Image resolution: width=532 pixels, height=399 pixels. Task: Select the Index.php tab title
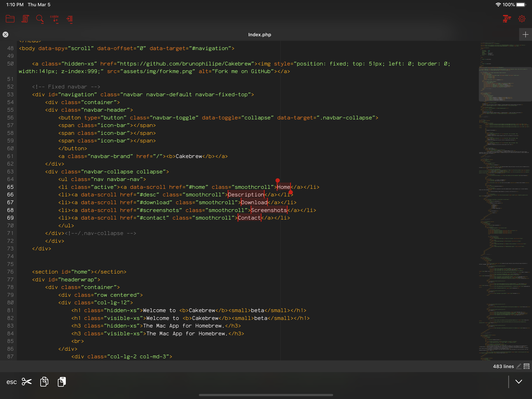point(260,35)
